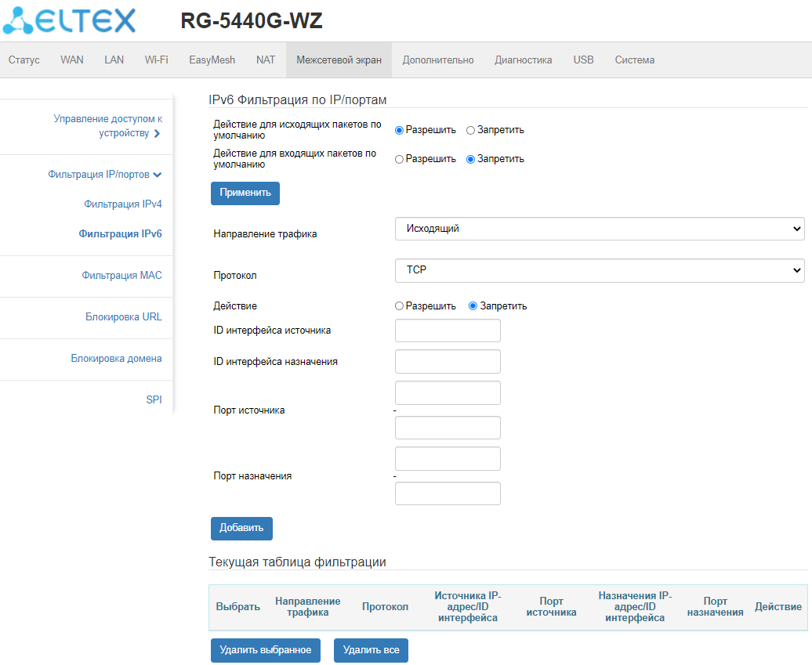Click Delete all button

coord(371,650)
